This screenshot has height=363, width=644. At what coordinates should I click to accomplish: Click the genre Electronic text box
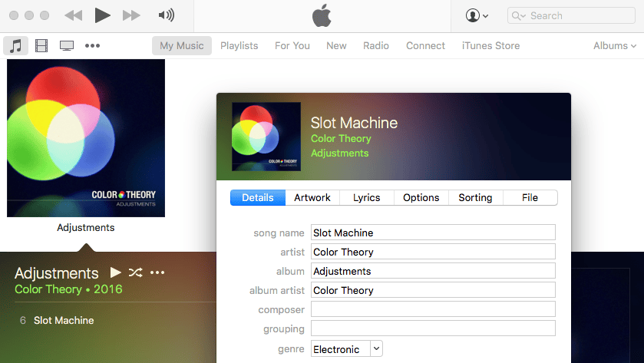tap(341, 349)
